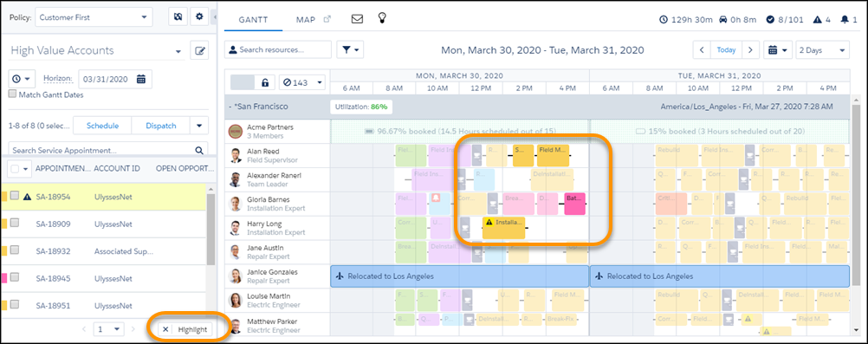868x344 pixels.
Task: Open the Horizon calendar date picker
Action: [x=141, y=79]
